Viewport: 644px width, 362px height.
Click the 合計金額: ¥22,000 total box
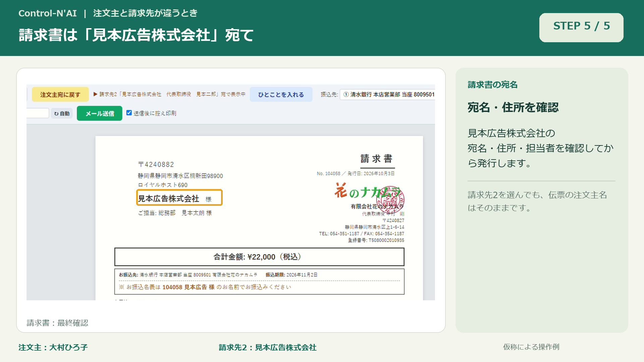tap(259, 257)
